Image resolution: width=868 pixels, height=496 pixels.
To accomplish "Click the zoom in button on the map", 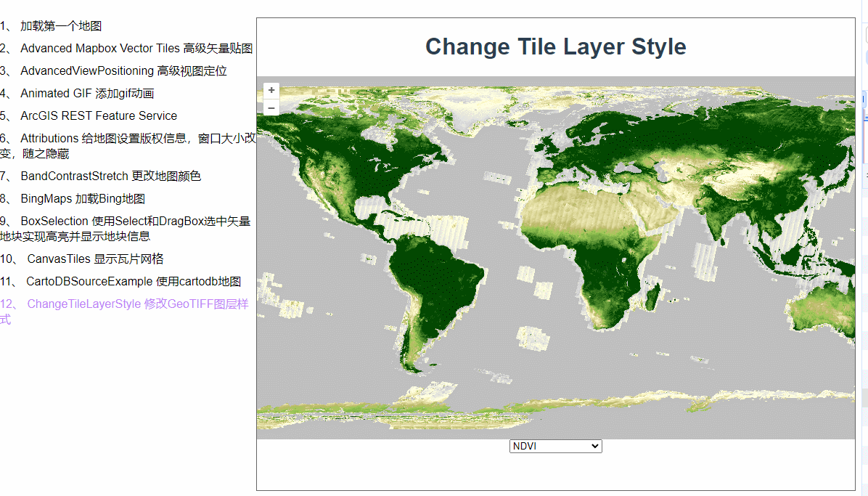I will point(271,90).
